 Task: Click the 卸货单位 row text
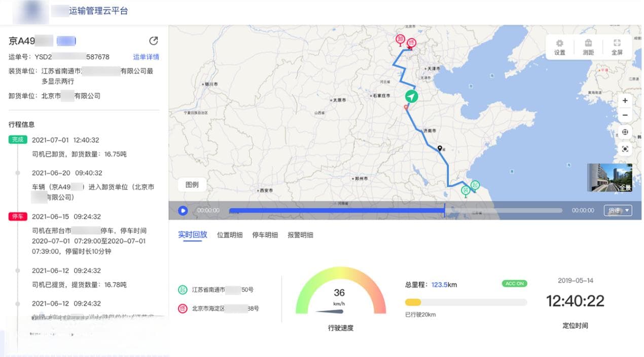click(x=55, y=96)
